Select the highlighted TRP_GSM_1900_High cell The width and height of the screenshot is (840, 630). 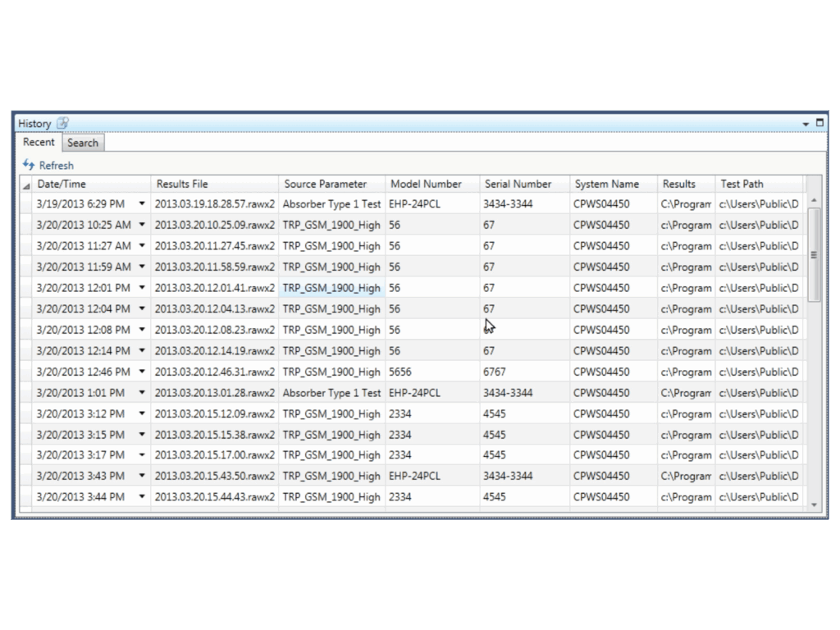[331, 288]
